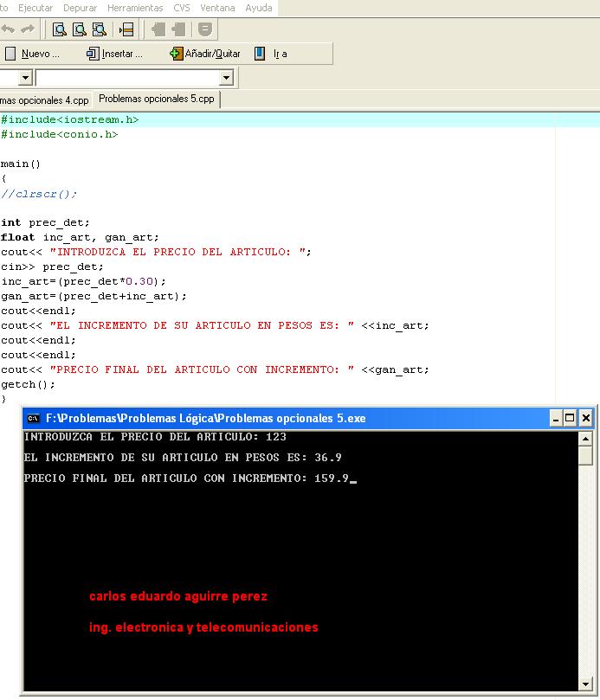
Task: Click the cin>> prec_det; line
Action: pos(52,267)
